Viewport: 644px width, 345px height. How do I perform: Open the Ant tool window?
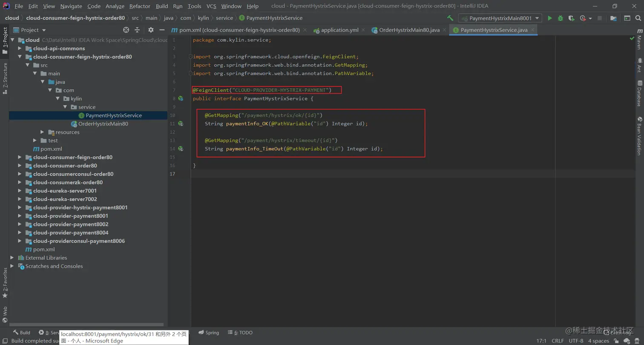pos(639,65)
